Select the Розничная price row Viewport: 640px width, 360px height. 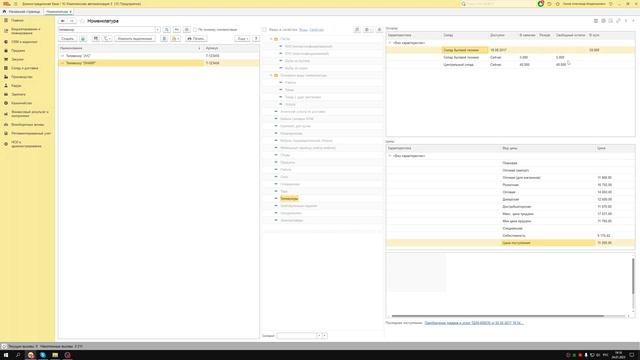[510, 185]
